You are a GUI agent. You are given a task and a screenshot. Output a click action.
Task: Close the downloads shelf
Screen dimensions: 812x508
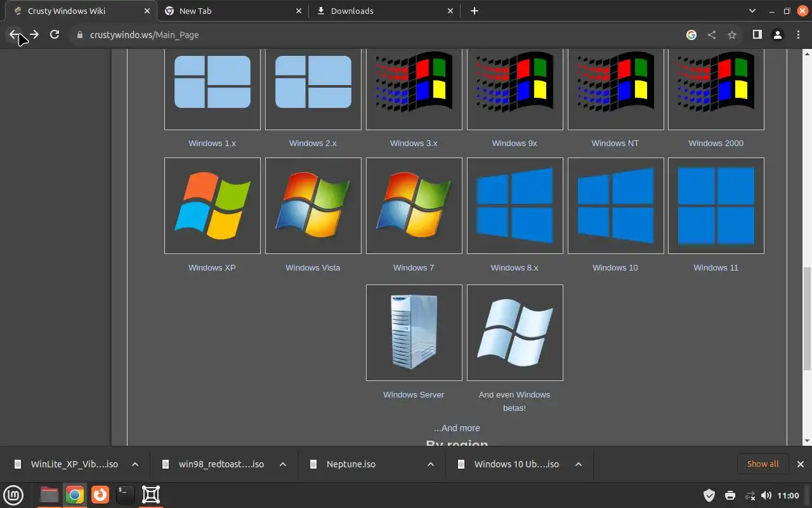click(x=800, y=464)
